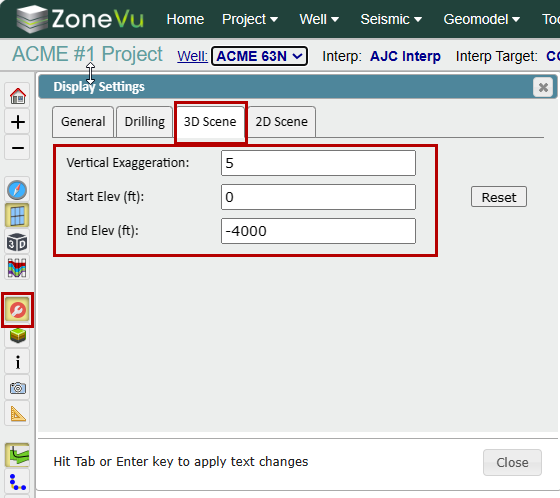
Task: Zoom out with the minus icon
Action: pos(18,148)
